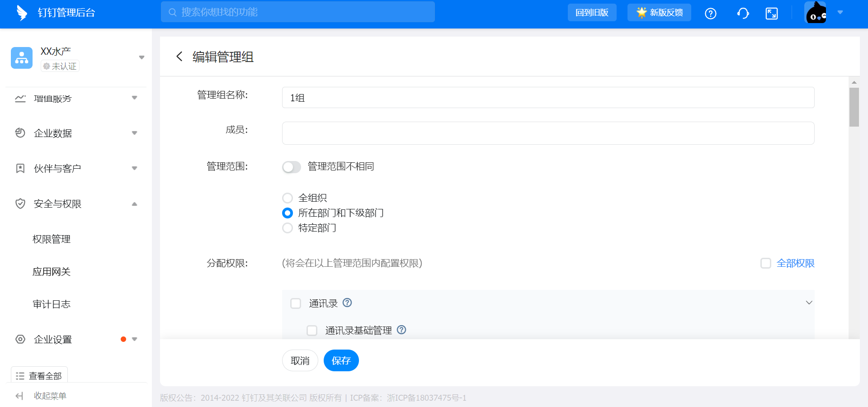Open the 企业数据 menu item
This screenshot has width=868, height=407.
tap(76, 133)
